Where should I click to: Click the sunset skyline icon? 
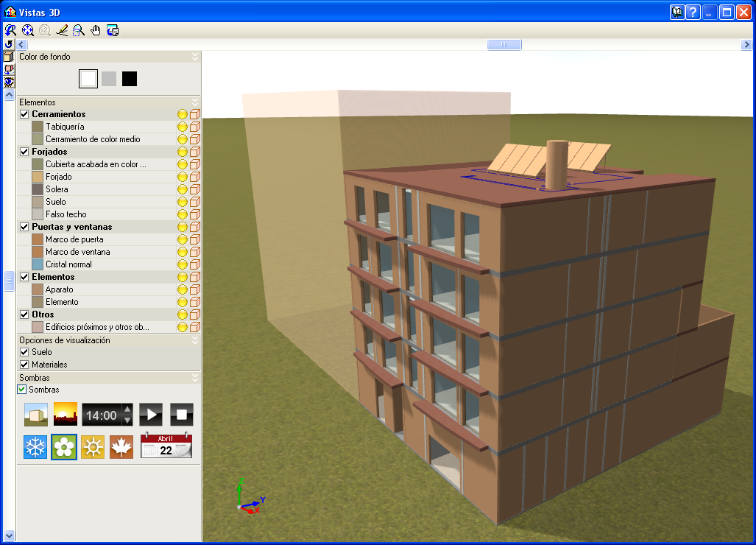pos(65,415)
